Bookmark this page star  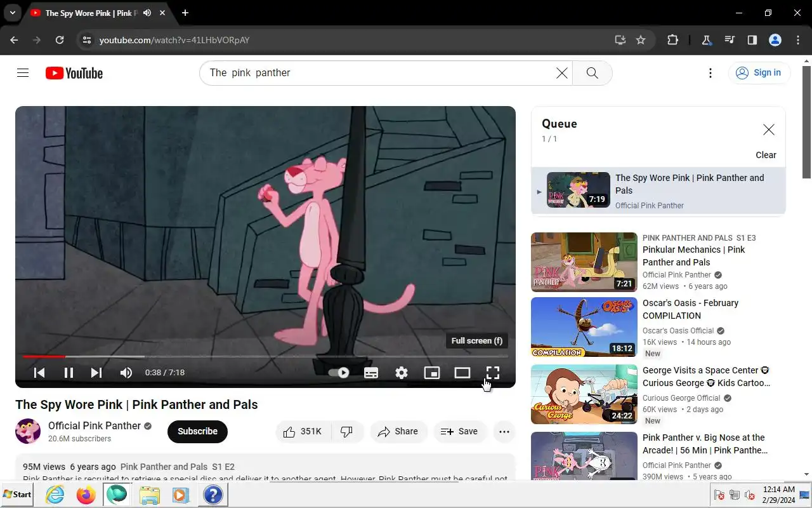tap(641, 40)
